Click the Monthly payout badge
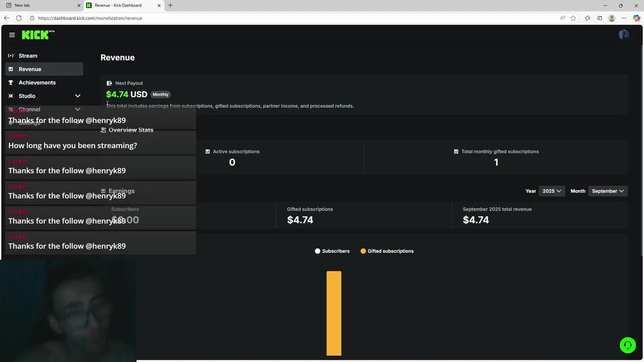This screenshot has width=644, height=362. (160, 95)
